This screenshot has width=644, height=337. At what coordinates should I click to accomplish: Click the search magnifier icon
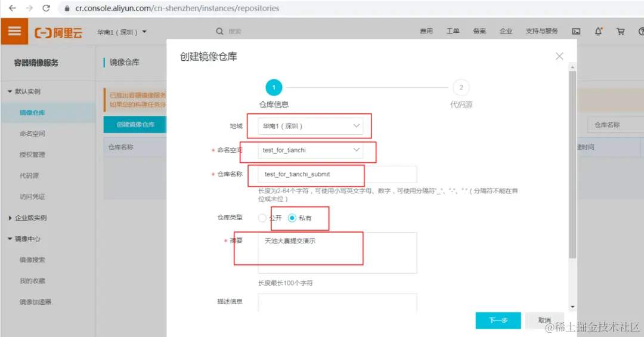[219, 31]
